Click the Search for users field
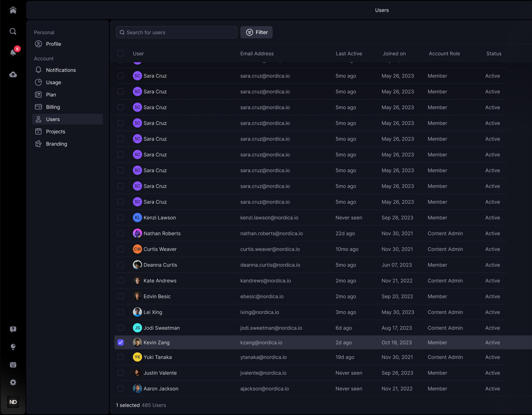The width and height of the screenshot is (532, 415). [x=177, y=32]
